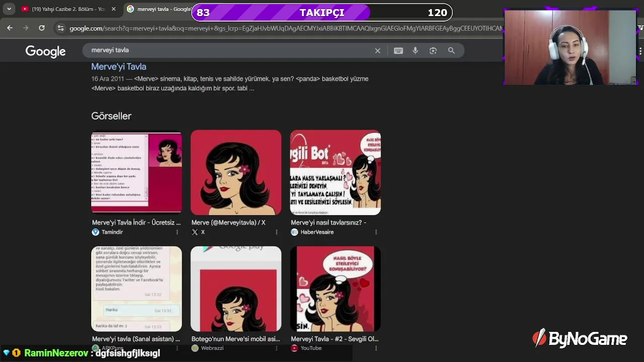This screenshot has width=644, height=362.
Task: Open Merveyi Tavla - #2 - Sevgili link
Action: (335, 339)
